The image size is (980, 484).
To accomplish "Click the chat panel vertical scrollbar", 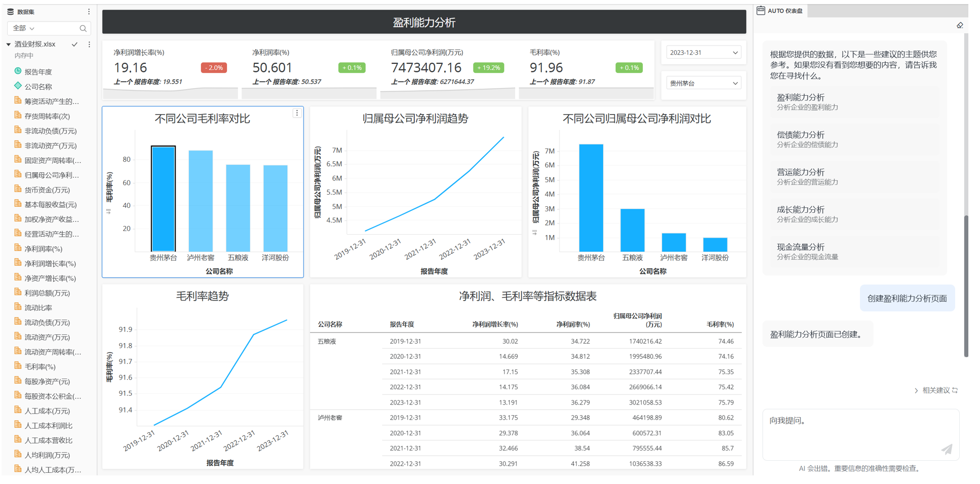I will pyautogui.click(x=966, y=286).
